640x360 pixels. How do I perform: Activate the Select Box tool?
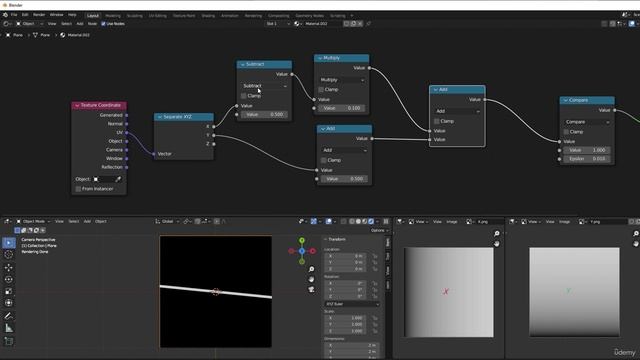[x=9, y=243]
